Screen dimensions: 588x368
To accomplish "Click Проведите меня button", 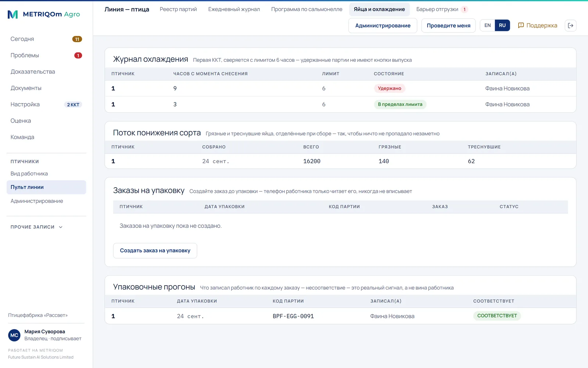I will (x=448, y=25).
